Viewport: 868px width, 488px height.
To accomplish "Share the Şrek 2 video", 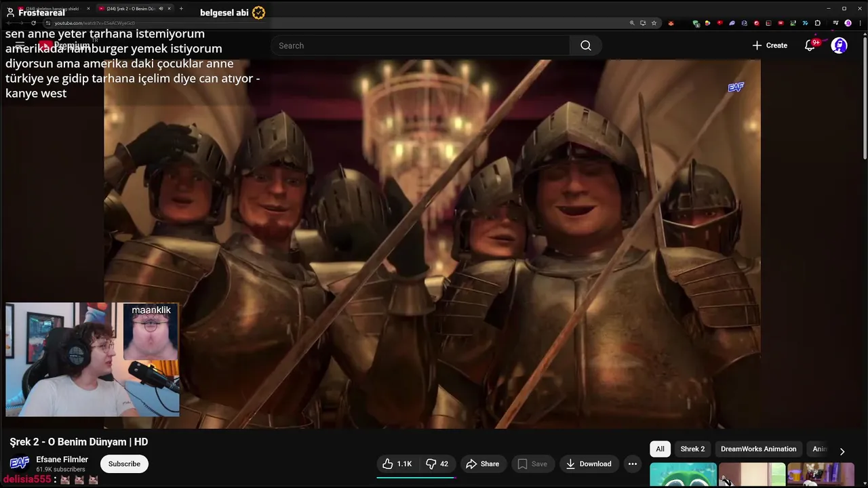I will coord(482,464).
